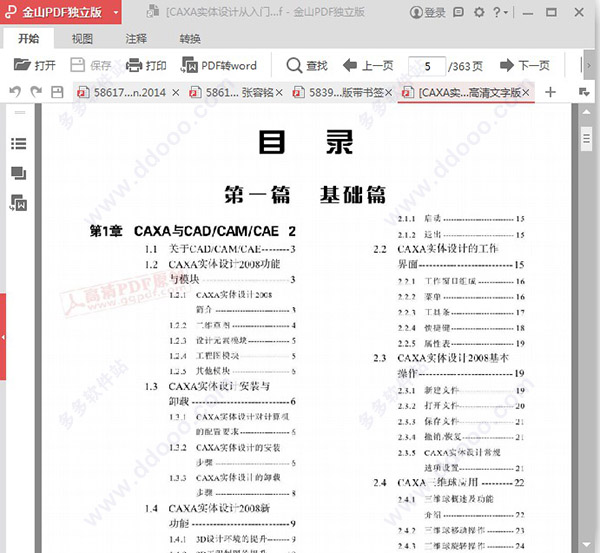Open the 金山PDF独立版 app menu dropdown

point(116,12)
